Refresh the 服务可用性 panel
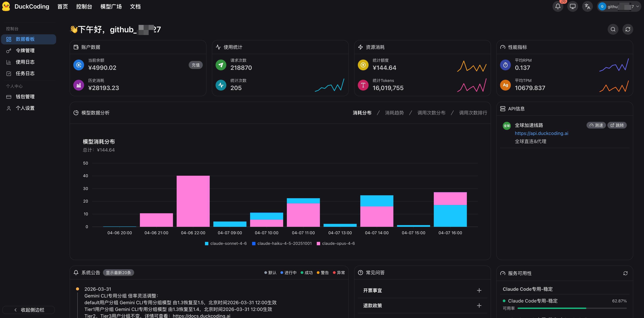Image resolution: width=644 pixels, height=318 pixels. click(x=625, y=273)
